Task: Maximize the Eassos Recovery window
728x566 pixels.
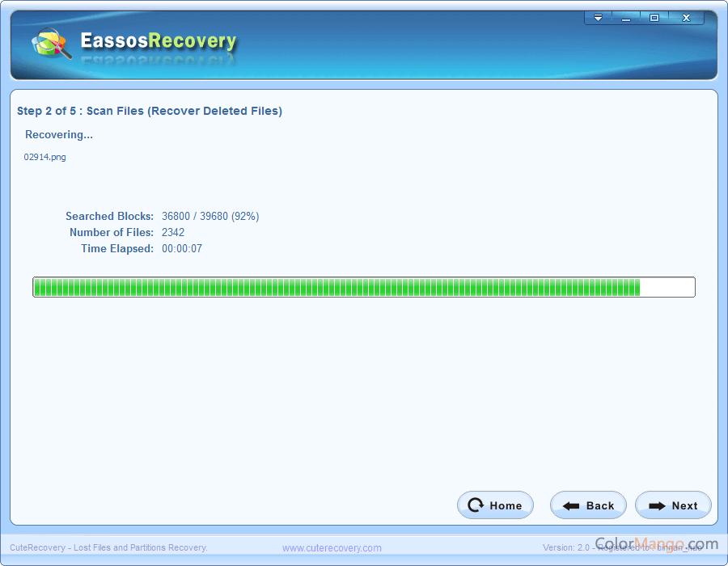Action: pos(654,17)
